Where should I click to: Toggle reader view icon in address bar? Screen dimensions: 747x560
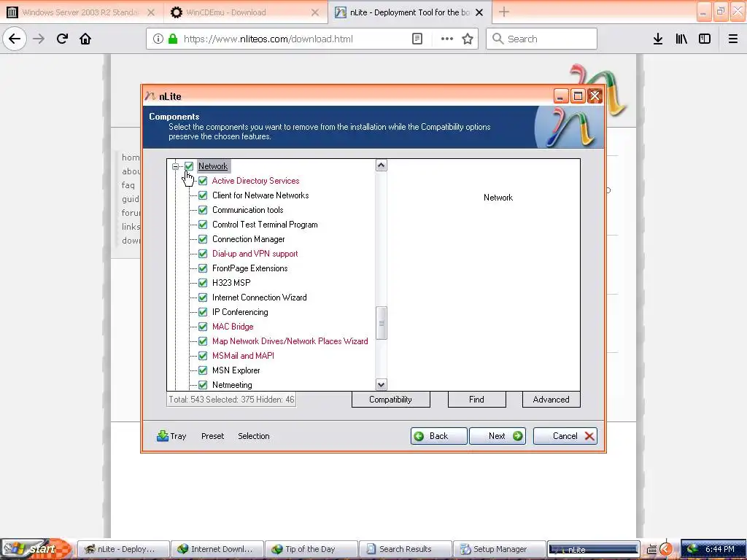click(417, 39)
